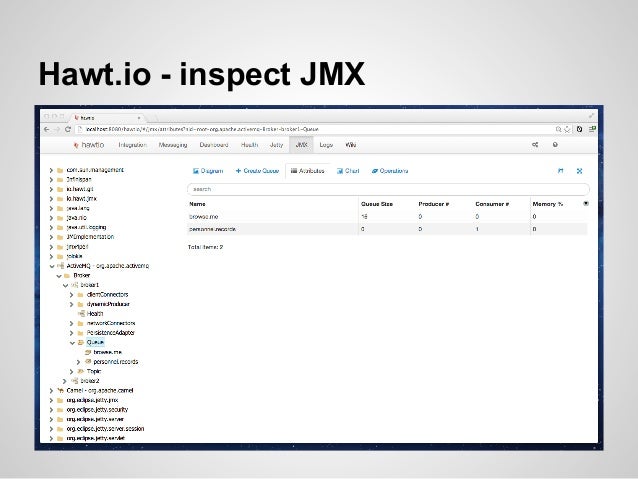The height and width of the screenshot is (479, 638).
Task: Collapse the Broker tree node
Action: [x=59, y=276]
